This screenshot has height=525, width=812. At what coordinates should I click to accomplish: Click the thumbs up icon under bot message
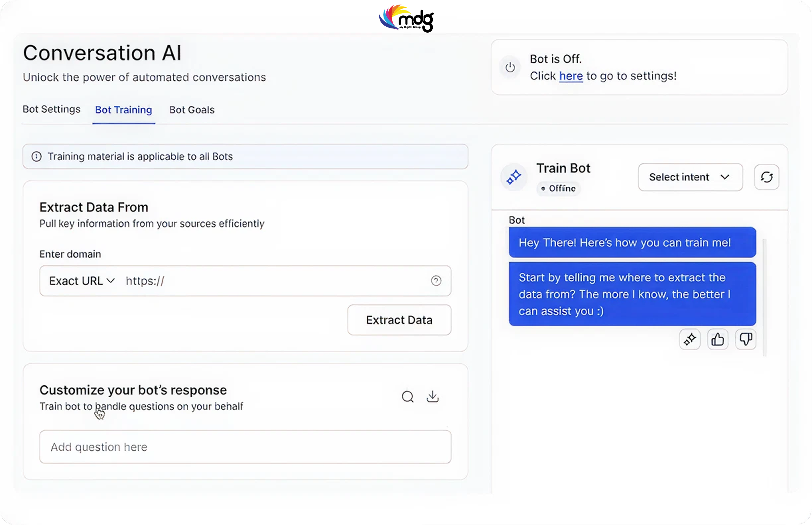(x=718, y=339)
